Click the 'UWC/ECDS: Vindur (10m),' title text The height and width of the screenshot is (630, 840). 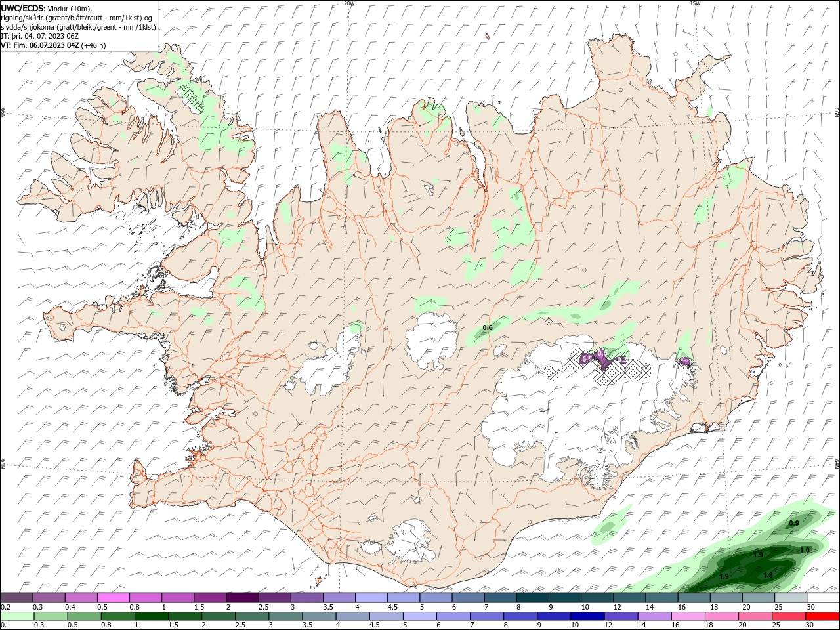47,8
